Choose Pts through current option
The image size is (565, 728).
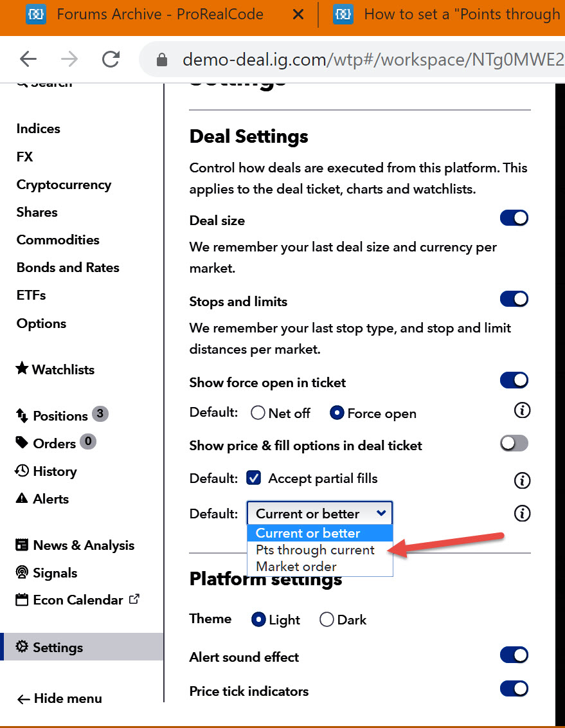click(x=315, y=550)
